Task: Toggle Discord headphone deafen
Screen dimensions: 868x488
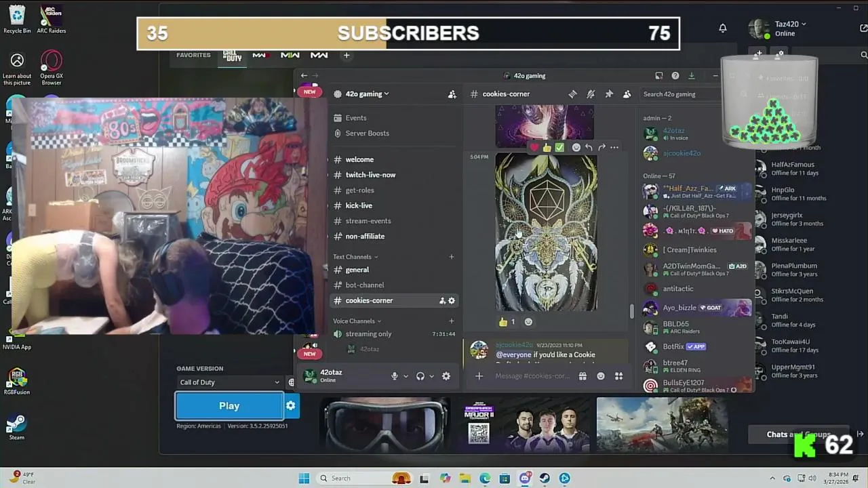Action: tap(420, 376)
